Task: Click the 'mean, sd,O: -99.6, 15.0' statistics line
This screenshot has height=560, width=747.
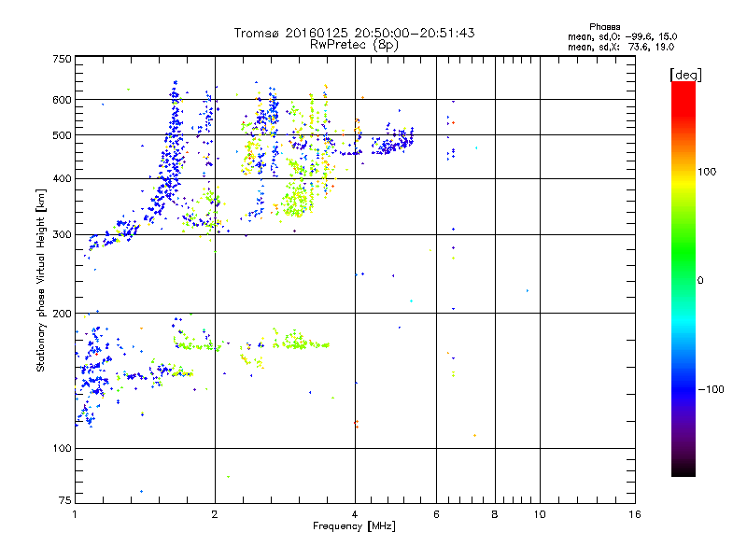Action: point(622,36)
